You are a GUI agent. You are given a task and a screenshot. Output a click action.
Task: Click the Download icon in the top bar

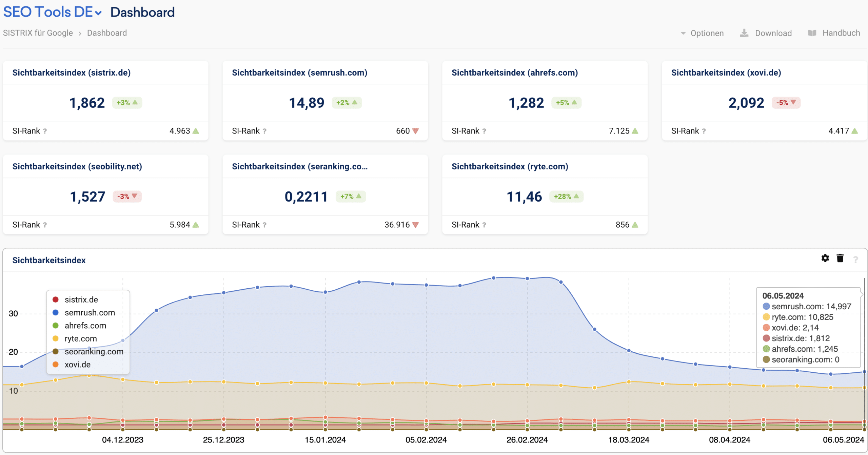[744, 33]
